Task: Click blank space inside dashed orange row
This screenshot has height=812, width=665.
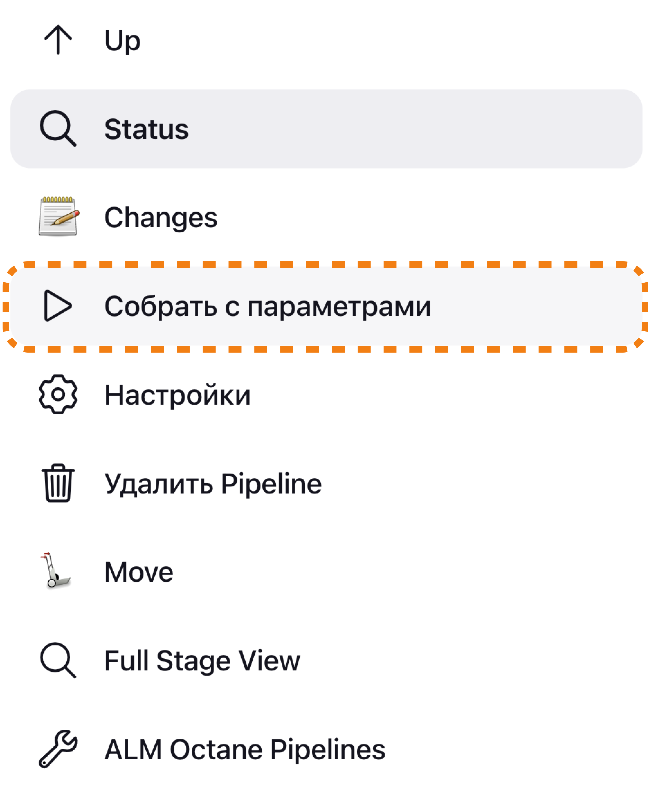Action: click(536, 307)
